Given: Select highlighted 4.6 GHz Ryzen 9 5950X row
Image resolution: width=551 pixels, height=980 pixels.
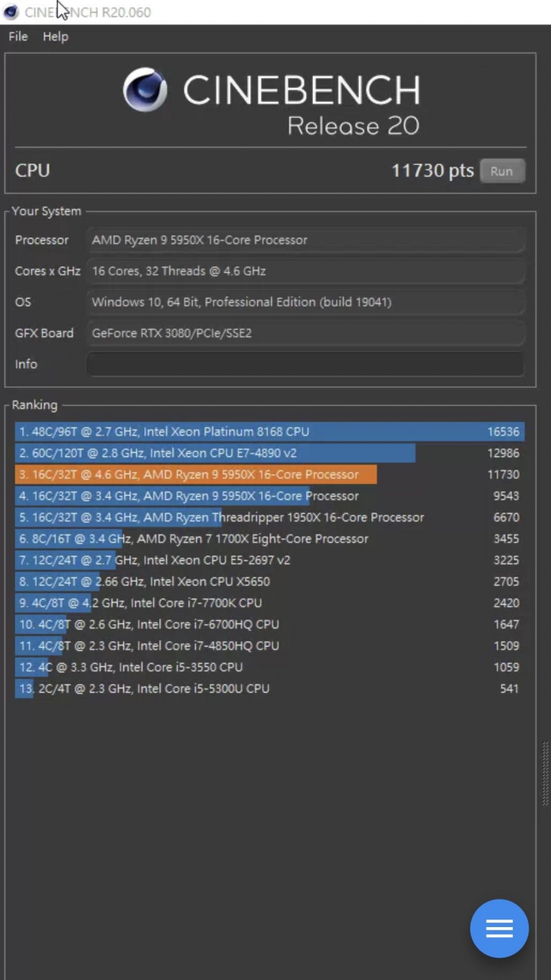Looking at the screenshot, I should point(269,474).
